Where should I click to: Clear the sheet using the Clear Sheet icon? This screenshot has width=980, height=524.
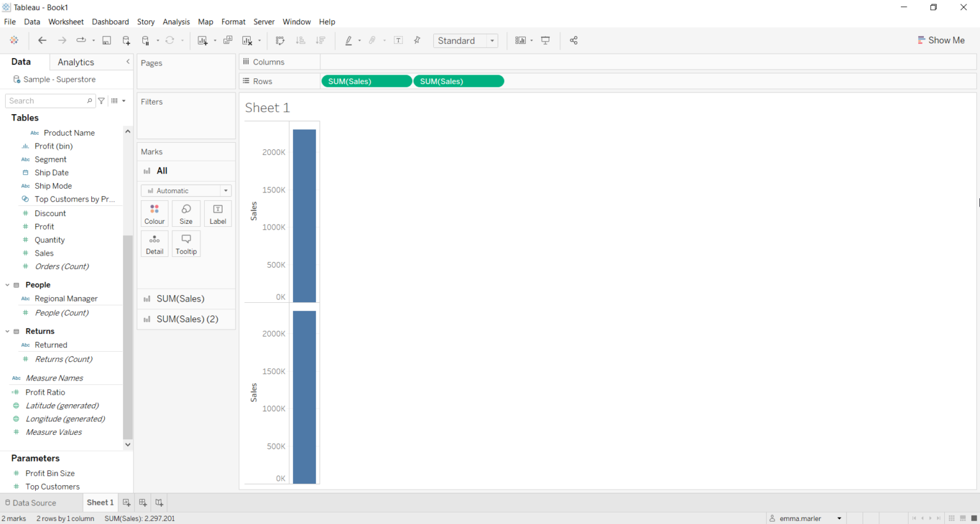pyautogui.click(x=248, y=40)
